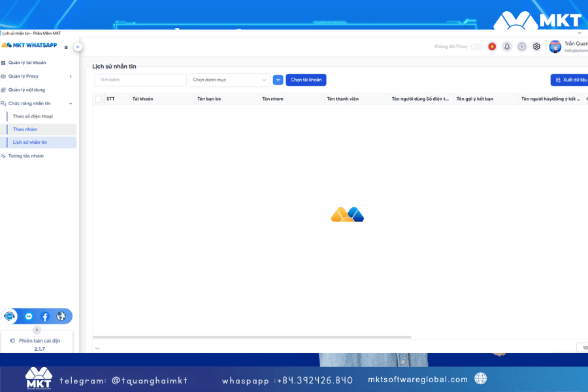The image size is (588, 392).
Task: Click the Tương tác nhóm icon
Action: (3, 156)
